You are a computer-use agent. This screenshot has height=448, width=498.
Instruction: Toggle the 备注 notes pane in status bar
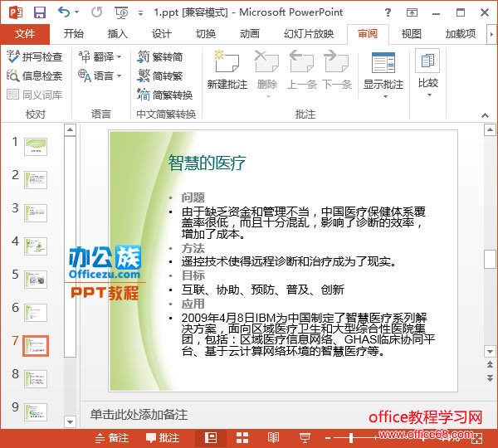coord(113,437)
